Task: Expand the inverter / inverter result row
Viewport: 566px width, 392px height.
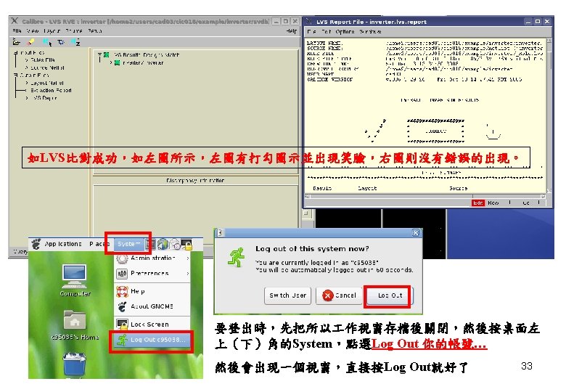Action: pos(111,63)
